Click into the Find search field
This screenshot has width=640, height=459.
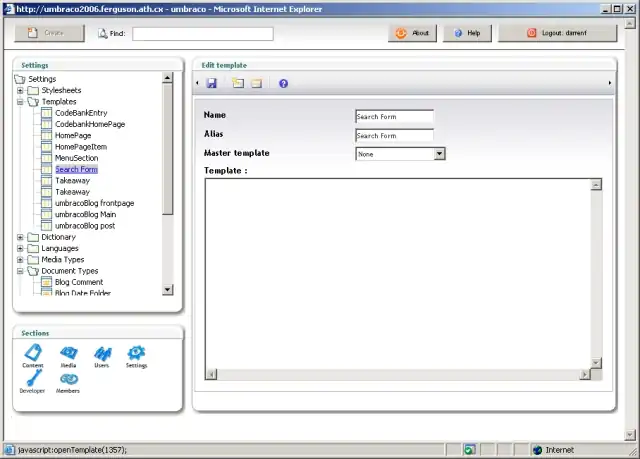[202, 33]
